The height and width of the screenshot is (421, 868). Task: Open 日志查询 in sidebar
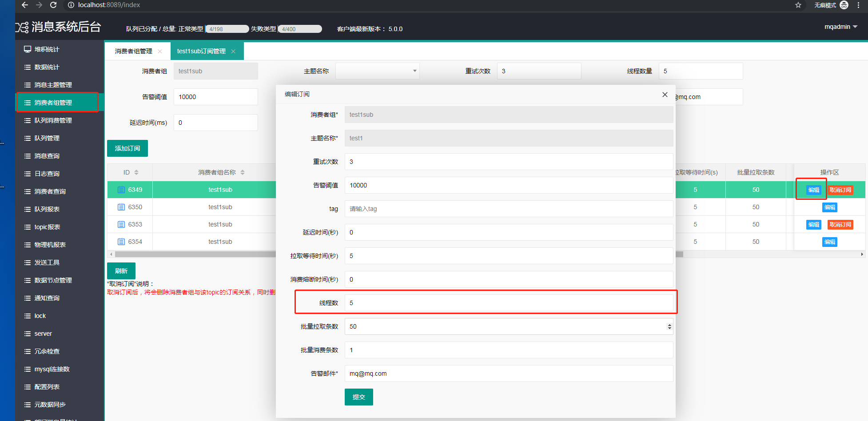click(x=60, y=174)
